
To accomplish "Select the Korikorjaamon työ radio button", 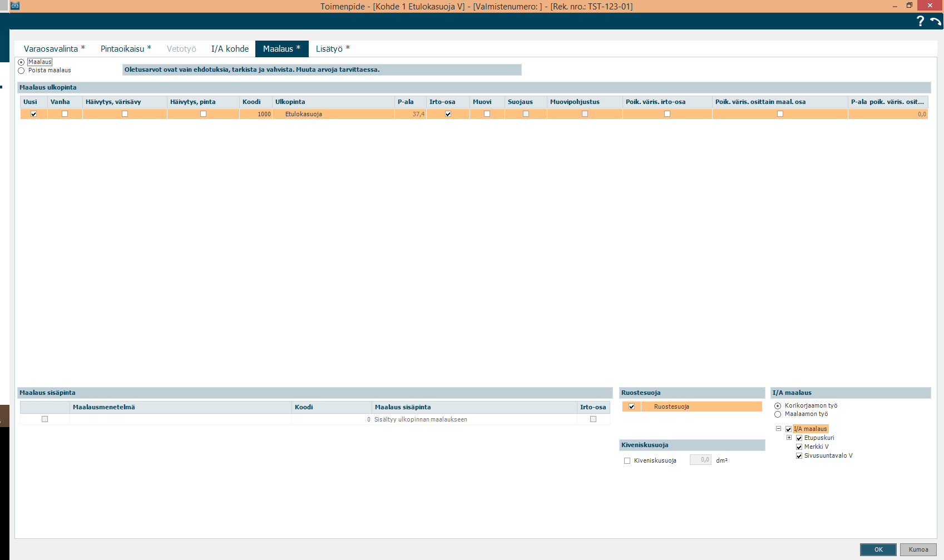I will [778, 406].
